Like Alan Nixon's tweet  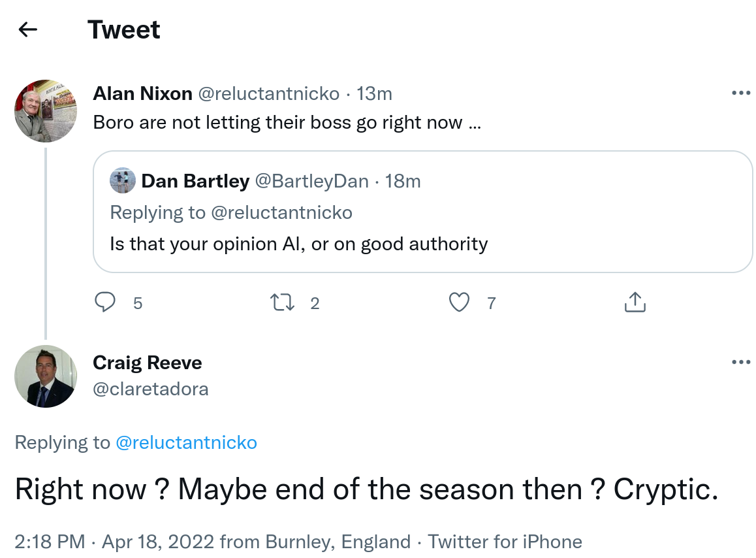[460, 303]
